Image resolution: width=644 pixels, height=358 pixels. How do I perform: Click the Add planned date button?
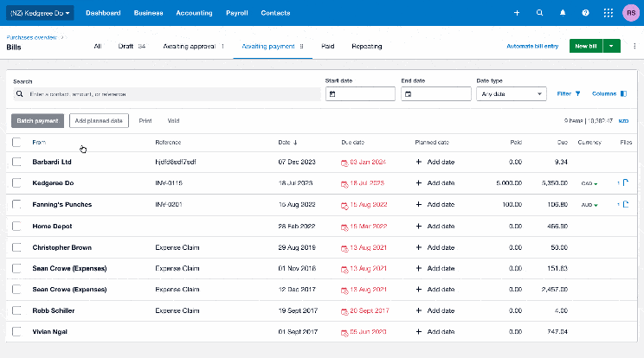coord(99,120)
